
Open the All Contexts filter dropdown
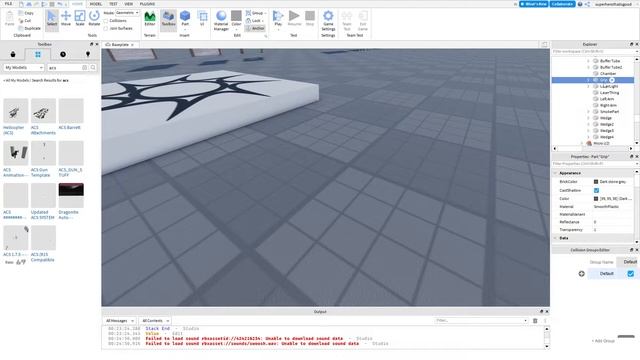click(155, 321)
